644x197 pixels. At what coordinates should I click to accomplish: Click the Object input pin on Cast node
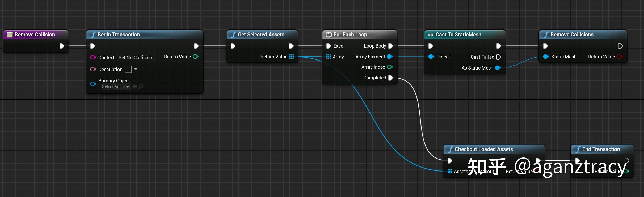pyautogui.click(x=431, y=57)
